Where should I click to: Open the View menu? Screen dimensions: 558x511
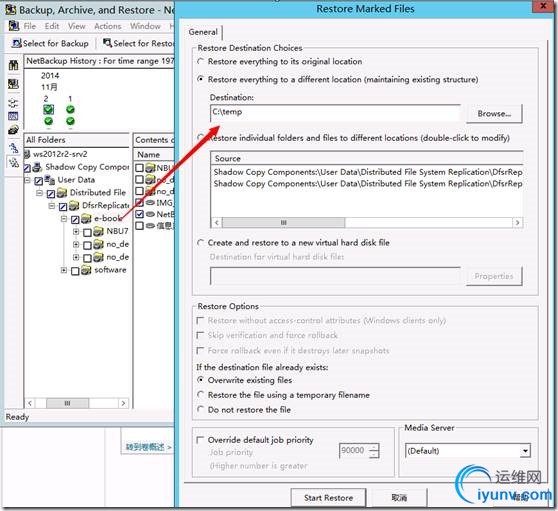point(77,26)
